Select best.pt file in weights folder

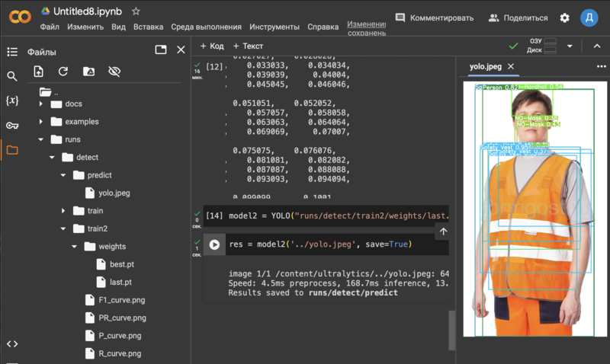tap(120, 264)
